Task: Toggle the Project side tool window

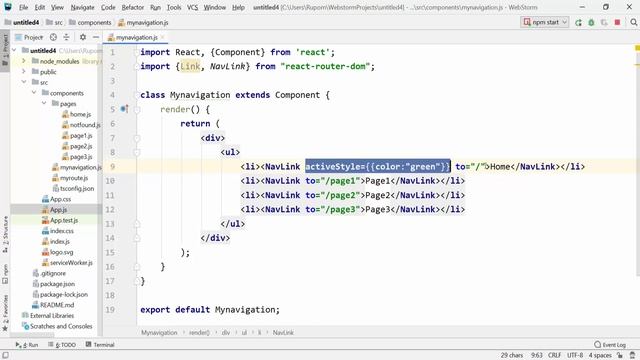Action: pyautogui.click(x=5, y=50)
